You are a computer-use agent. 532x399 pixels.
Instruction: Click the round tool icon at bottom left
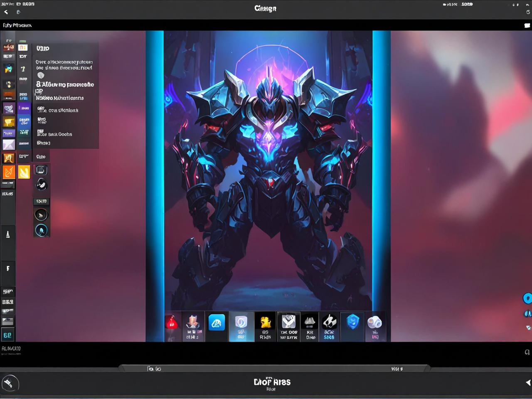10,383
